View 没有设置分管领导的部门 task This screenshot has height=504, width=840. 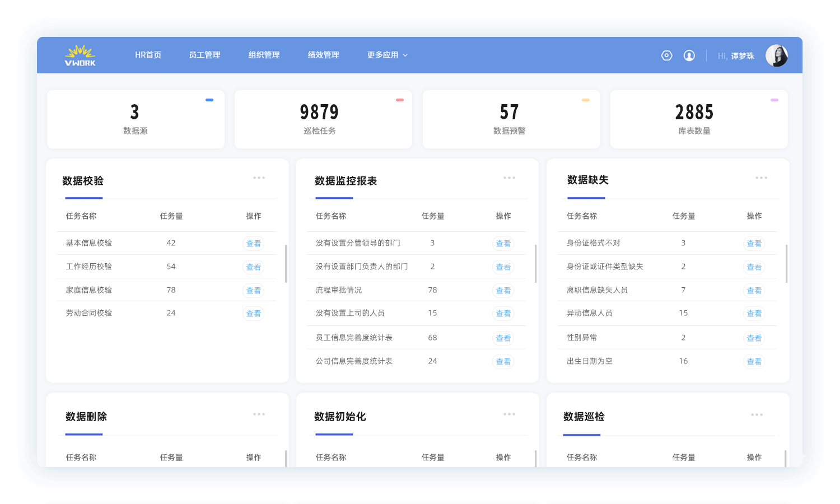click(503, 244)
